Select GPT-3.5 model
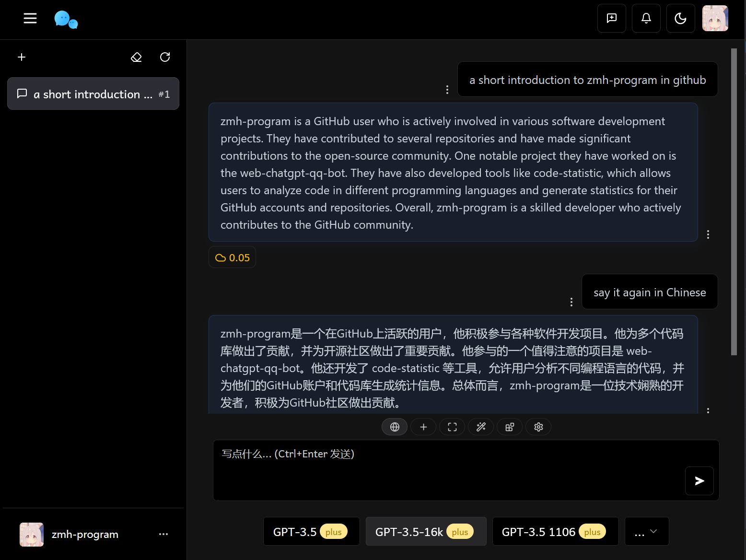Viewport: 746px width, 560px height. 312,531
